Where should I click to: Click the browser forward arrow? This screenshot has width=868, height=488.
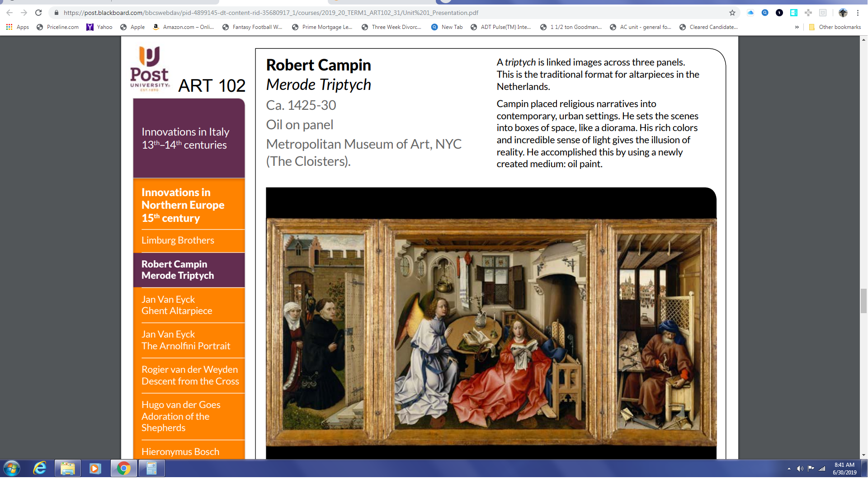coord(24,13)
